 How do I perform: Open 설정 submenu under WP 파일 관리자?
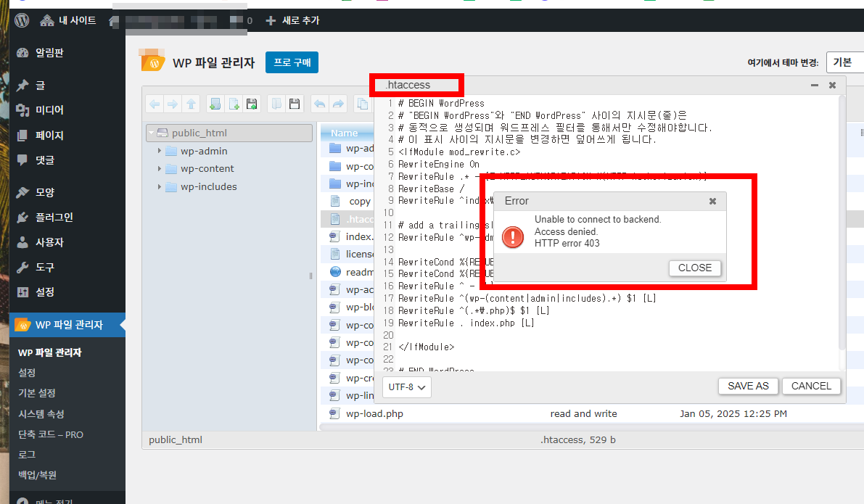(x=27, y=372)
